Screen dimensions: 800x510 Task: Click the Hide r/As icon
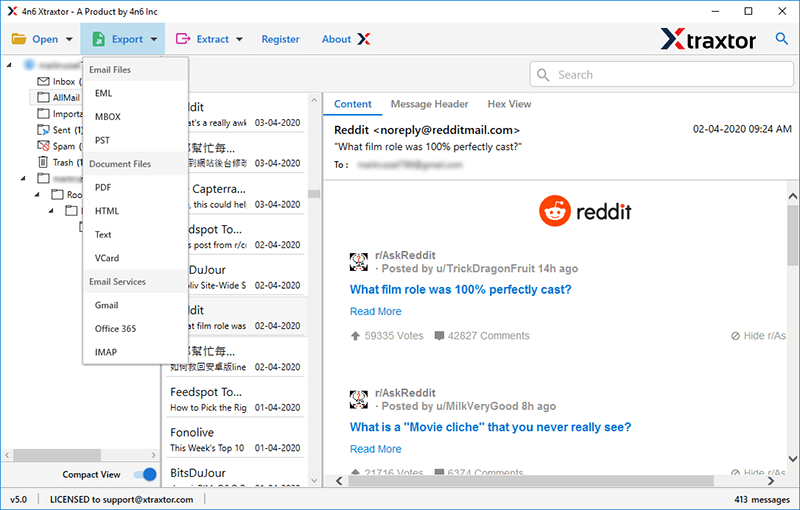[735, 336]
